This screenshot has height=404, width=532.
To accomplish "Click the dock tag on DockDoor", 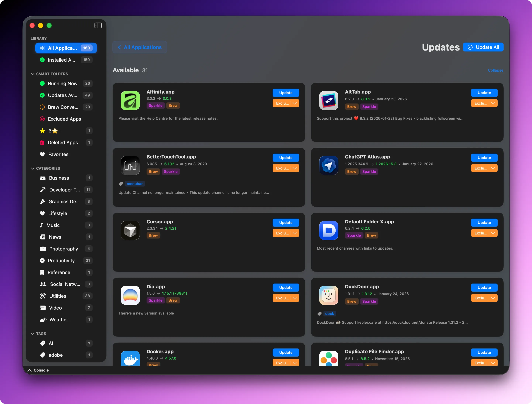I will 329,314.
